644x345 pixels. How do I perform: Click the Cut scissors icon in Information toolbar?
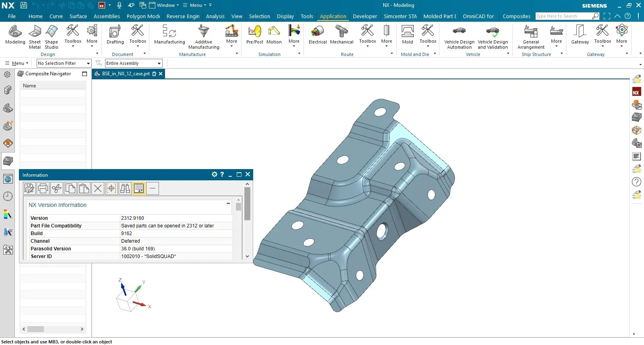point(57,188)
